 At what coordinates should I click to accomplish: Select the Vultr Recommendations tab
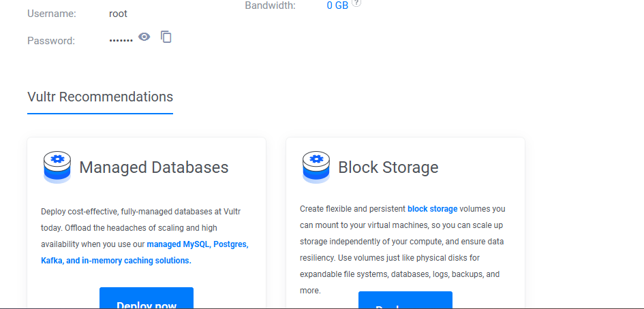(100, 97)
